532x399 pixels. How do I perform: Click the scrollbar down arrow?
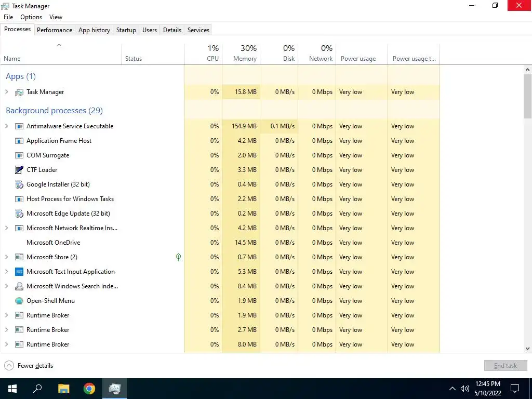[x=527, y=349]
